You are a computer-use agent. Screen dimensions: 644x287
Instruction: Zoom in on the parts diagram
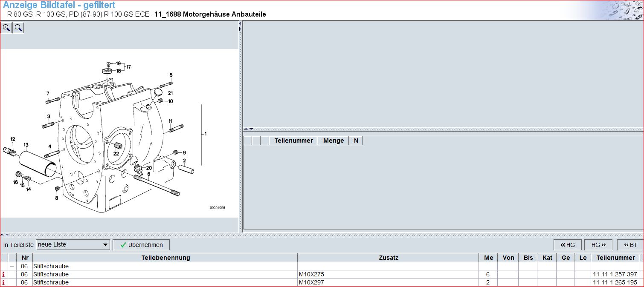point(6,28)
